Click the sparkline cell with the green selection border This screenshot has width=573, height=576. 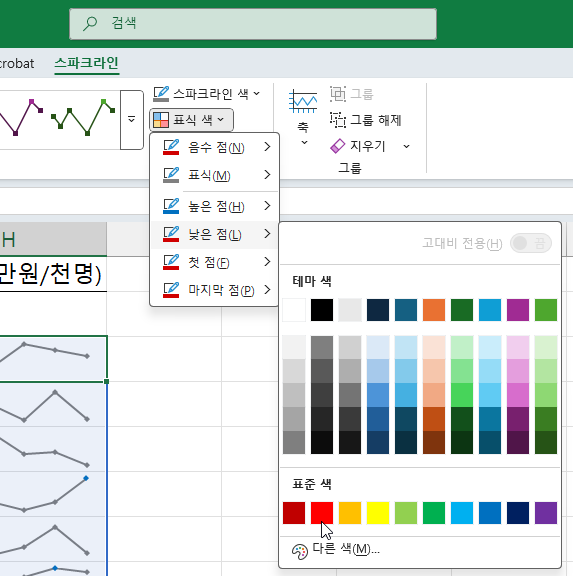(53, 359)
